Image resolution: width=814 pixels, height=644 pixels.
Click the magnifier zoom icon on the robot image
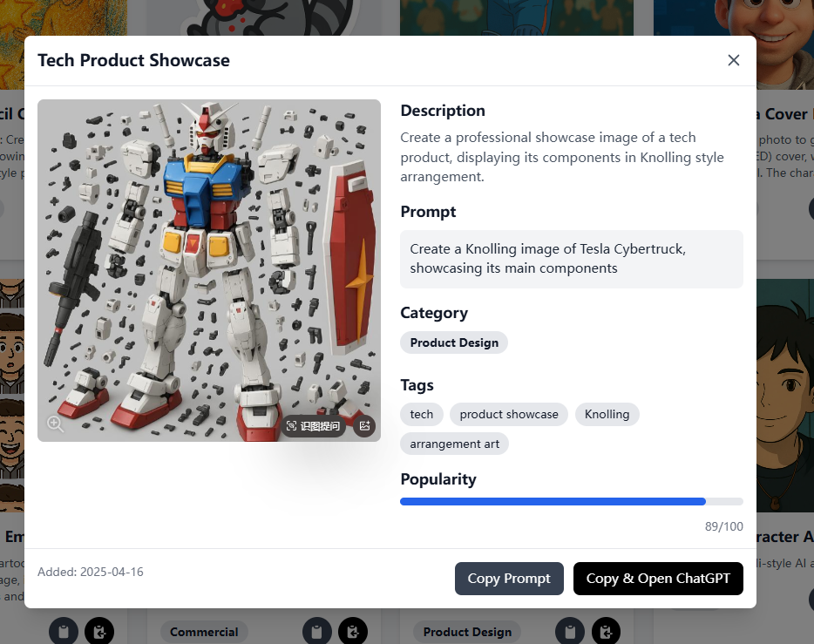tap(55, 424)
